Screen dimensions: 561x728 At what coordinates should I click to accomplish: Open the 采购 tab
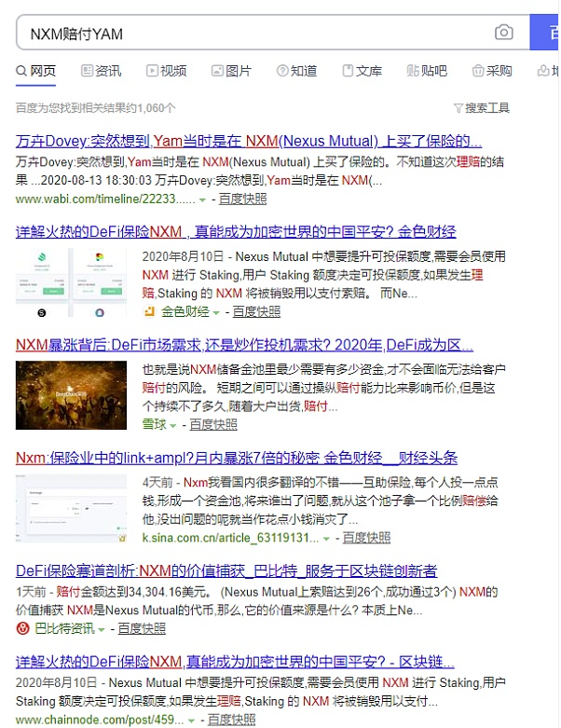coord(492,71)
